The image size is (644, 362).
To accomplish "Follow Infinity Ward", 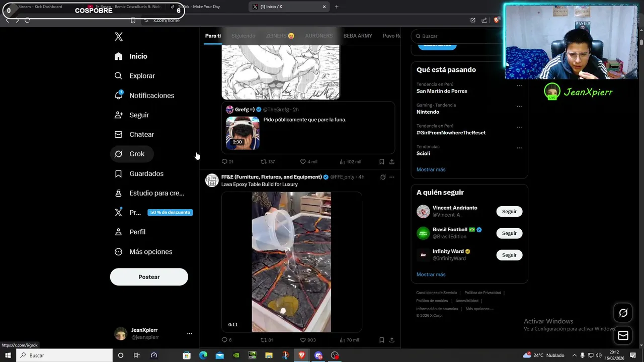I will click(509, 255).
